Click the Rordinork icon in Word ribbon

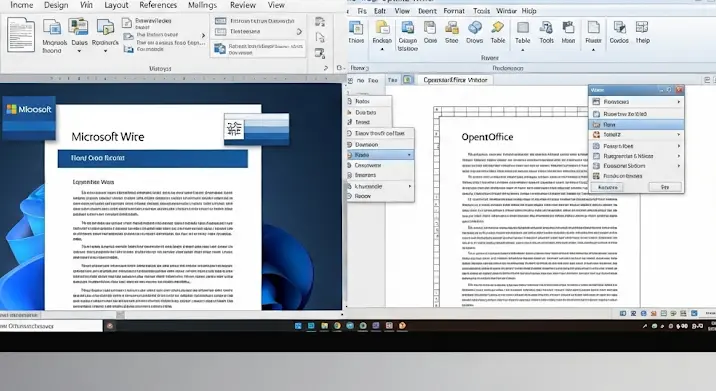(x=105, y=27)
